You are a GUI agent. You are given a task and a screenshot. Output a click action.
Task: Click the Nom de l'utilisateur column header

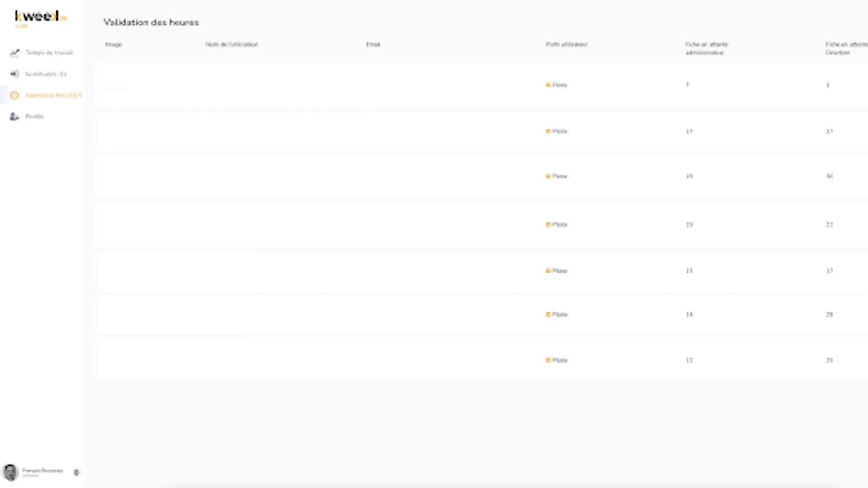click(232, 44)
